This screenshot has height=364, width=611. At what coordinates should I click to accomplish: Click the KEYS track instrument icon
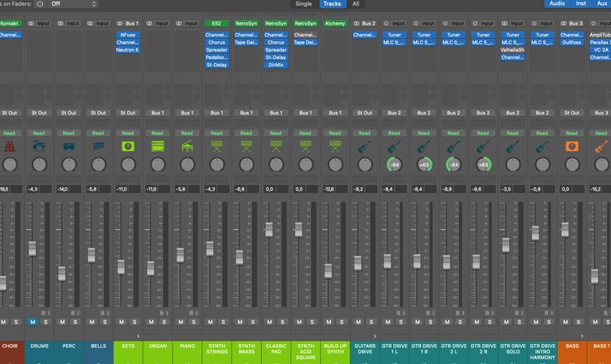[x=127, y=147]
